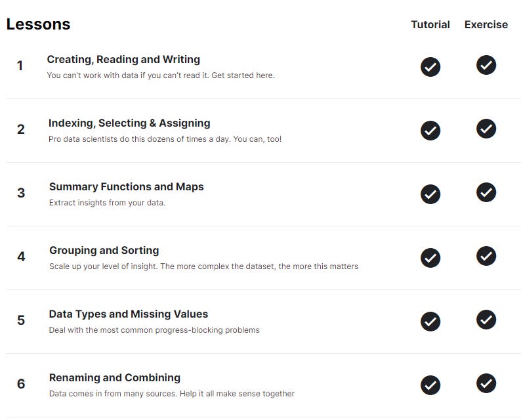The width and height of the screenshot is (521, 420).
Task: Open the Creating, Reading and Writing lesson title
Action: (x=123, y=60)
